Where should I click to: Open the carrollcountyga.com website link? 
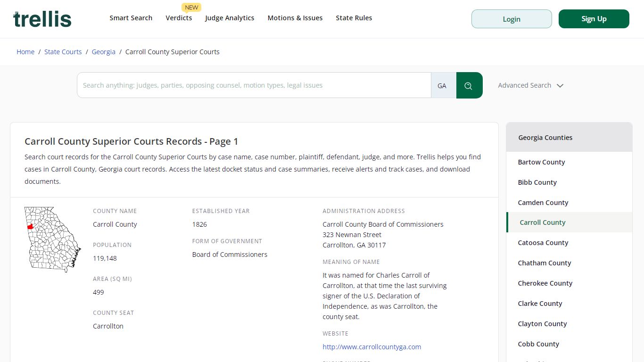372,347
